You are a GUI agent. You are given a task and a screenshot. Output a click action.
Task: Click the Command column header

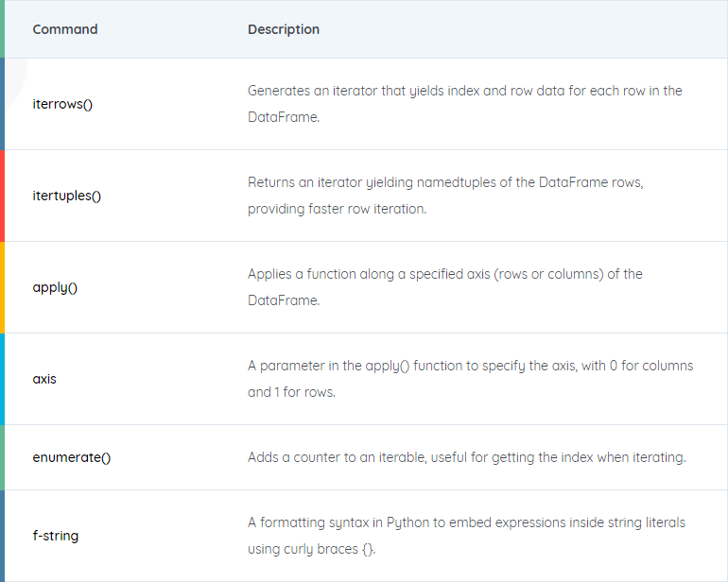(65, 29)
